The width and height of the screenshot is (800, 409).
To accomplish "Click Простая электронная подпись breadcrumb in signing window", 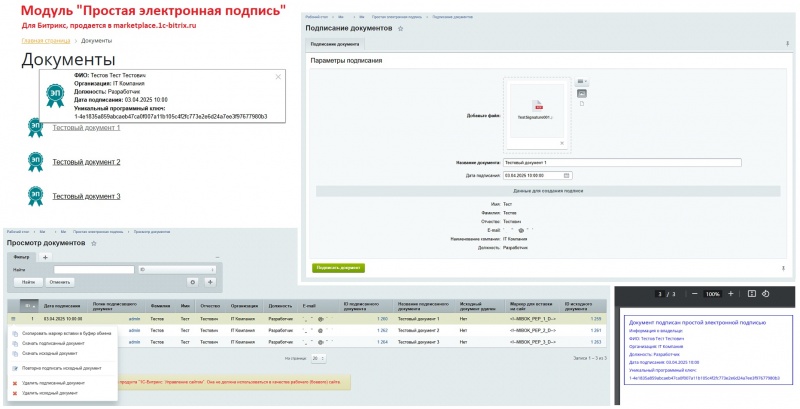I will click(x=399, y=17).
